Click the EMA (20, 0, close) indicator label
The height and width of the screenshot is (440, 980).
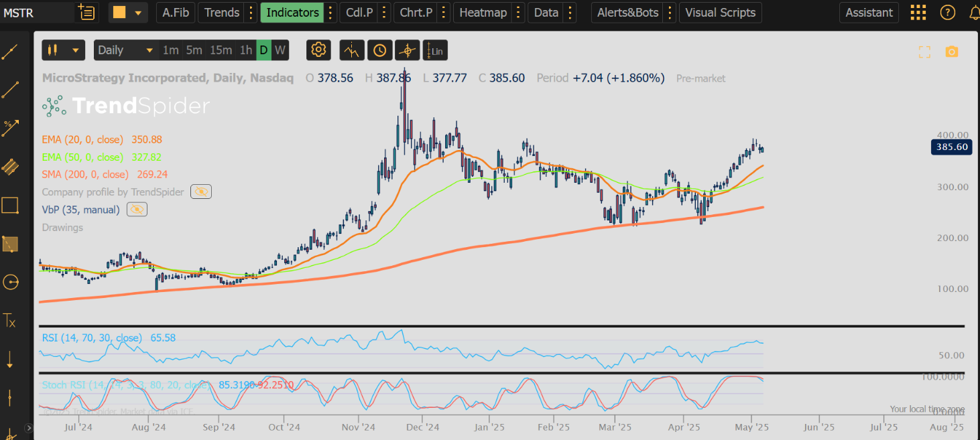point(82,139)
